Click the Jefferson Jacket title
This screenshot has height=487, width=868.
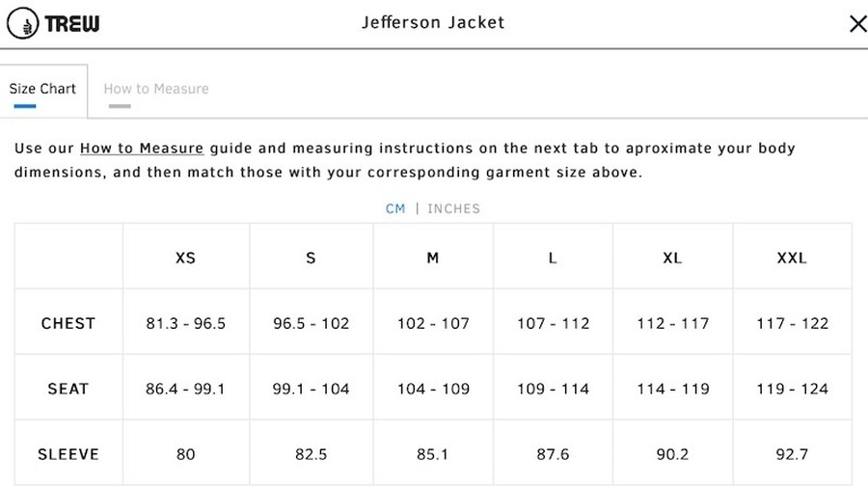point(433,23)
